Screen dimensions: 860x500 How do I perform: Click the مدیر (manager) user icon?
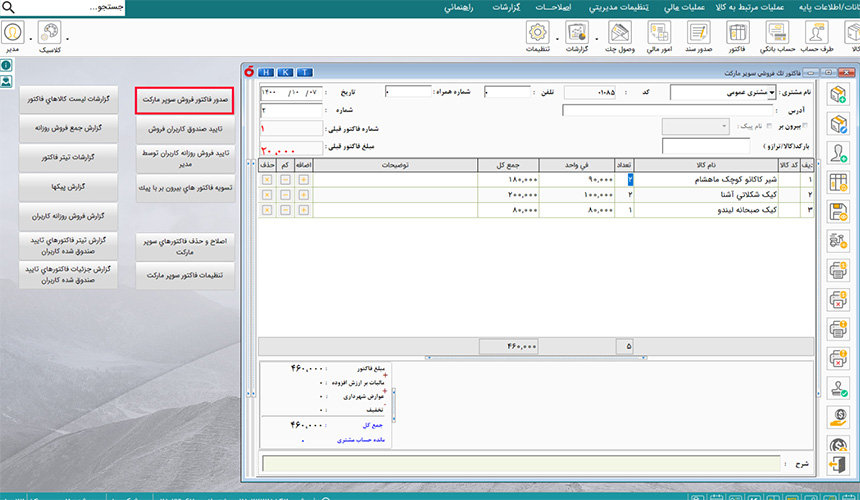point(13,36)
